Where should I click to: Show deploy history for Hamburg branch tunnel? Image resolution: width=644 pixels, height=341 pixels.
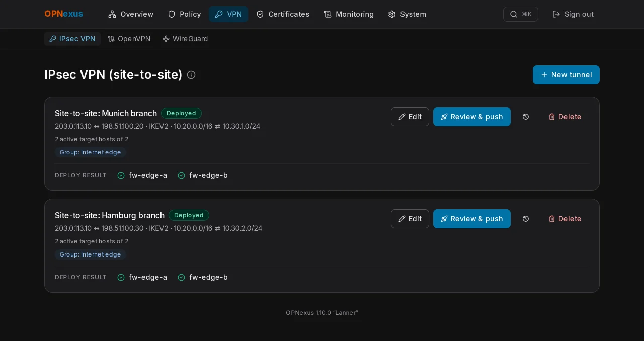[526, 219]
